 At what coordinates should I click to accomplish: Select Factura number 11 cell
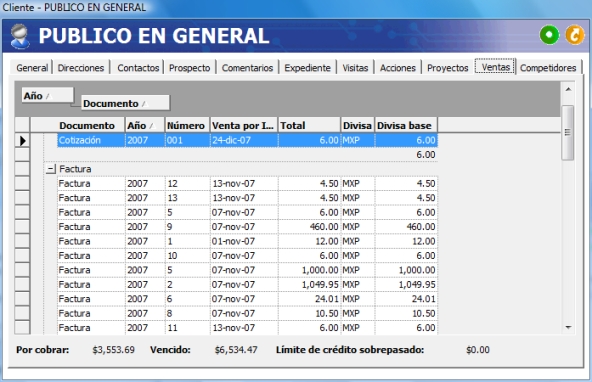187,328
